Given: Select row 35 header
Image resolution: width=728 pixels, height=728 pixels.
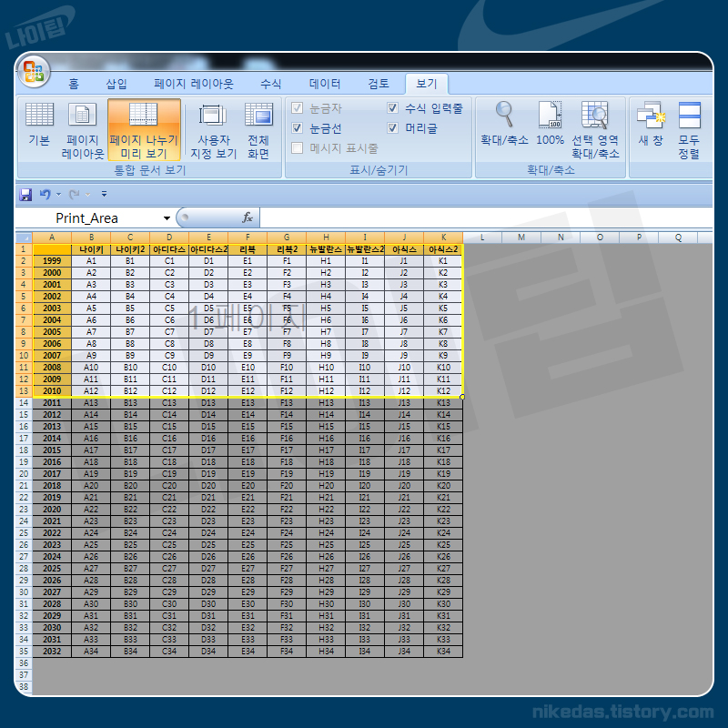Looking at the screenshot, I should [24, 652].
